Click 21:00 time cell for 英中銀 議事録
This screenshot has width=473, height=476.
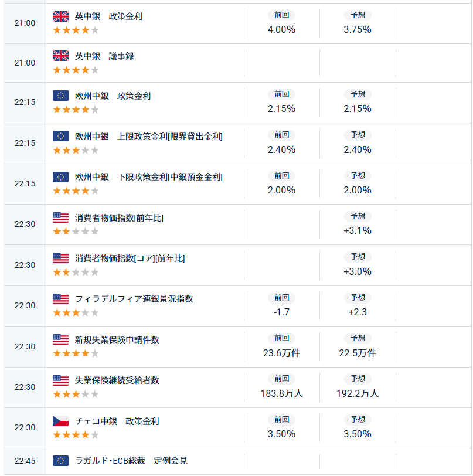[x=25, y=63]
